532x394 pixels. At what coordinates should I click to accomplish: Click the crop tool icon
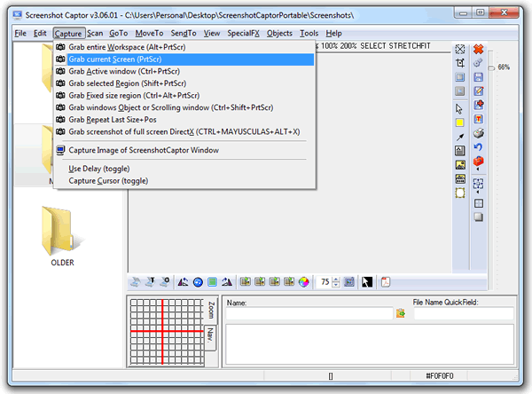(460, 63)
